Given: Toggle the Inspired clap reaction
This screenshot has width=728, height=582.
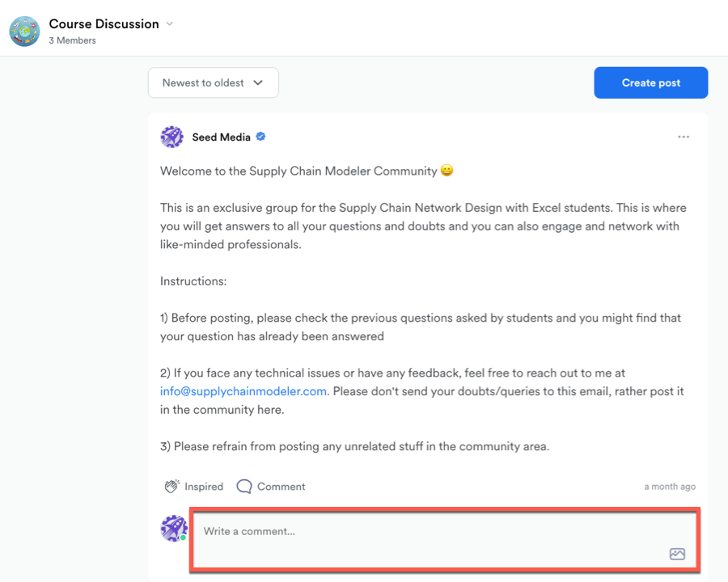Looking at the screenshot, I should point(194,487).
